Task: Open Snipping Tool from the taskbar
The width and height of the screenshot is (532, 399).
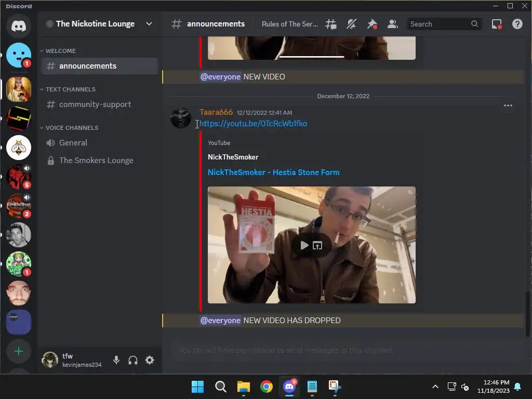Action: (335, 387)
